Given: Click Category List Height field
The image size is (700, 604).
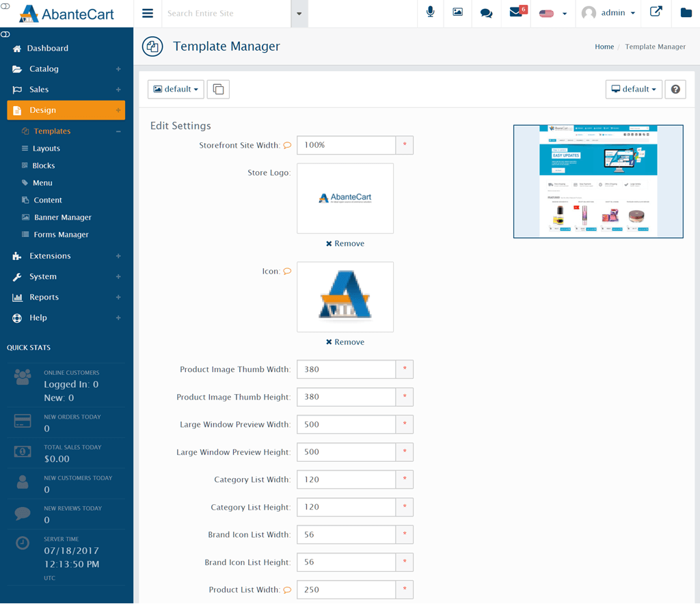Looking at the screenshot, I should click(x=347, y=507).
